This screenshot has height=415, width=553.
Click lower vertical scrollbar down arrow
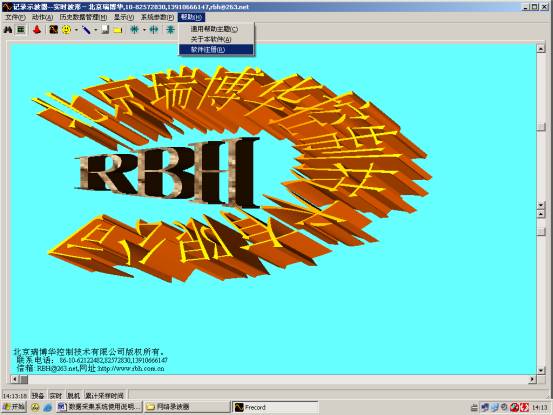pyautogui.click(x=541, y=371)
